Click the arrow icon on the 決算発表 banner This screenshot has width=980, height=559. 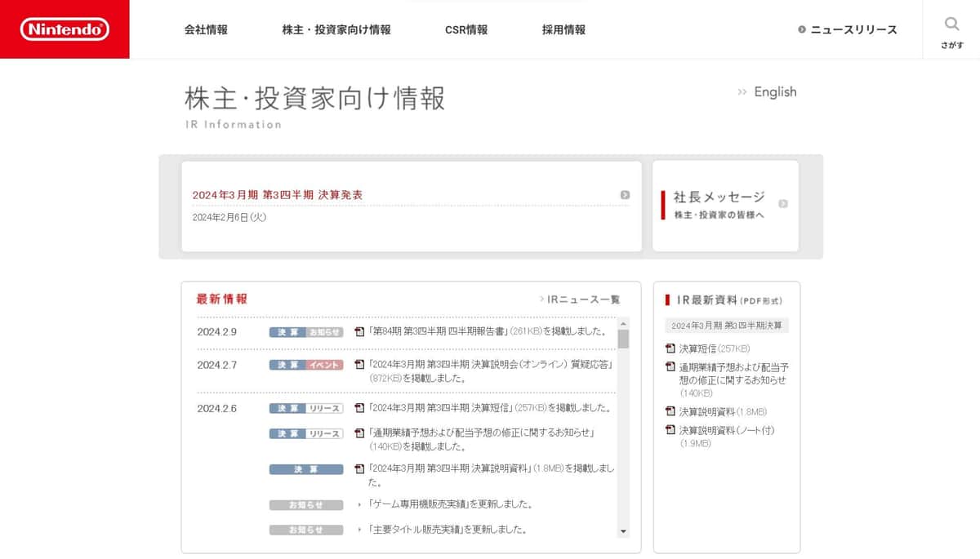click(625, 194)
